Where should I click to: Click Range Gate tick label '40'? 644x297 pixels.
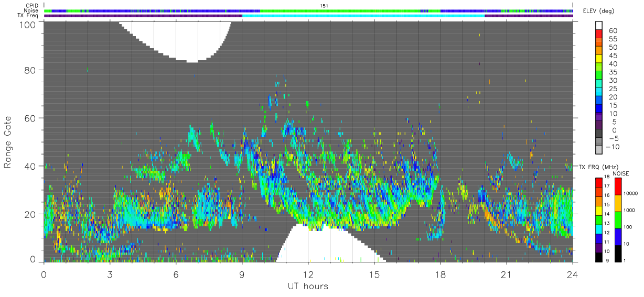click(29, 166)
